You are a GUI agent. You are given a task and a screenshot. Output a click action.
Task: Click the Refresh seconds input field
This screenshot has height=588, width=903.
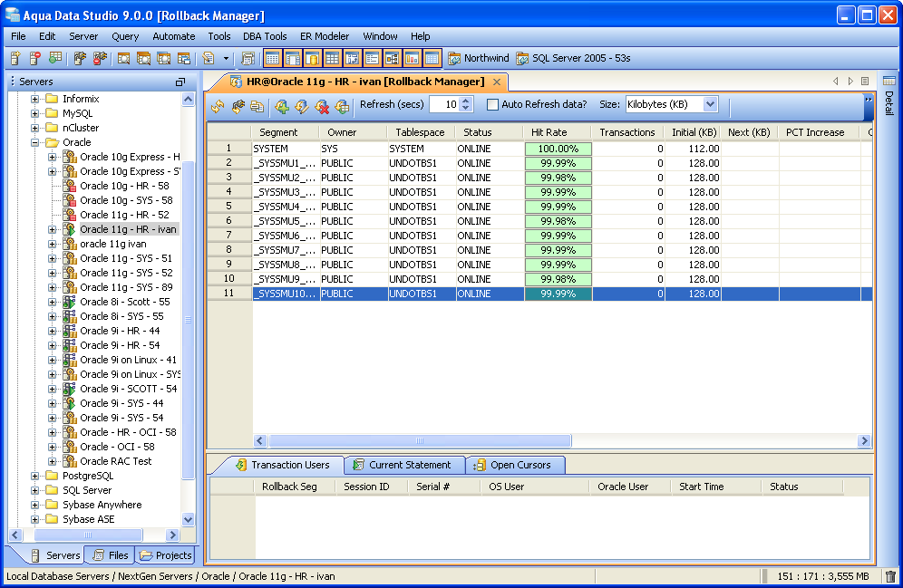(444, 104)
